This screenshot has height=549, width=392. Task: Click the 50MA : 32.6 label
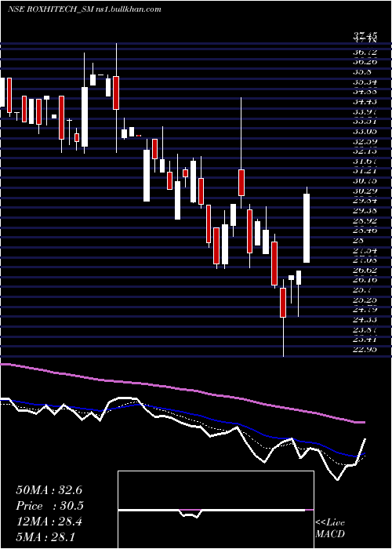49,490
